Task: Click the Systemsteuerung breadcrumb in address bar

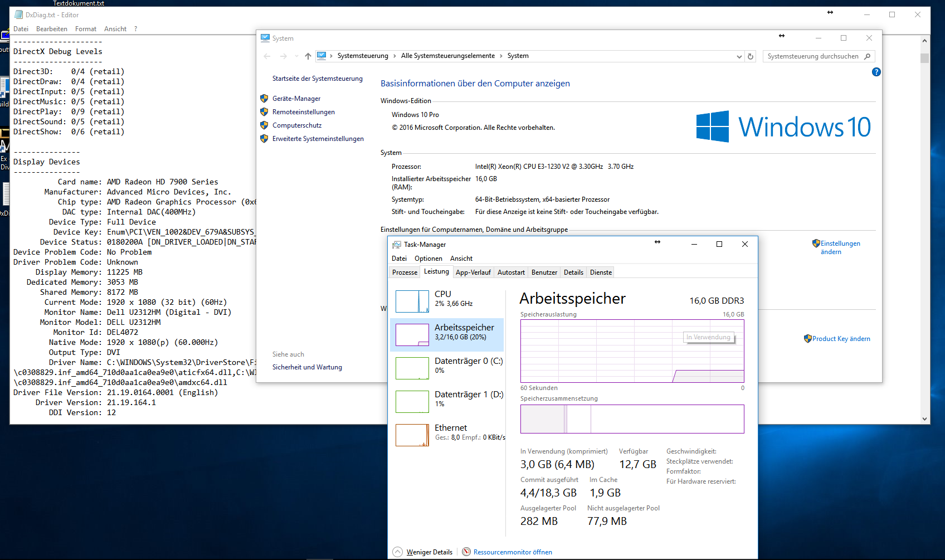Action: (363, 56)
